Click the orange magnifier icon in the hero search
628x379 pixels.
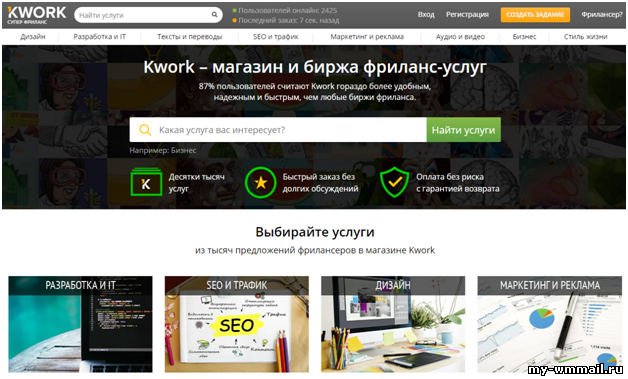[145, 130]
